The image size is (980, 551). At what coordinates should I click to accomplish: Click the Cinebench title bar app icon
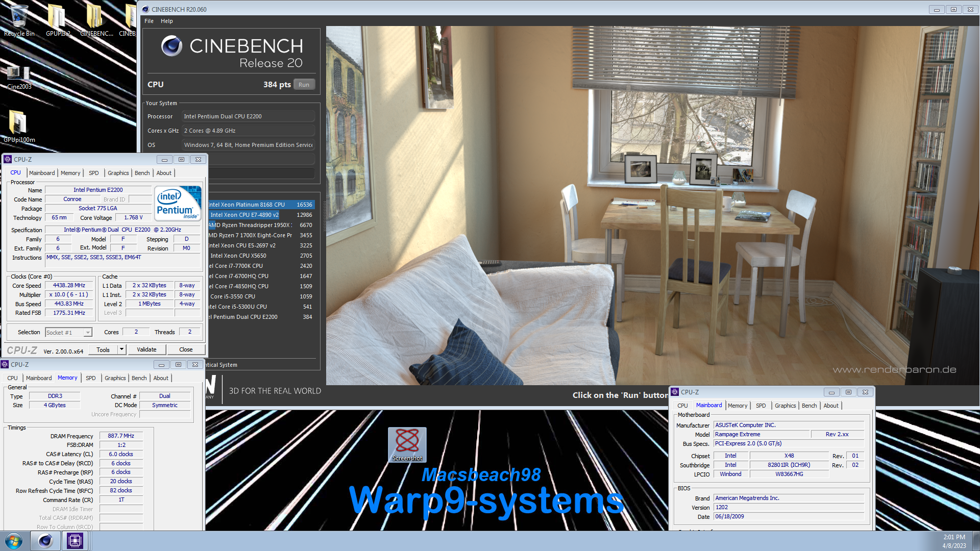(145, 9)
